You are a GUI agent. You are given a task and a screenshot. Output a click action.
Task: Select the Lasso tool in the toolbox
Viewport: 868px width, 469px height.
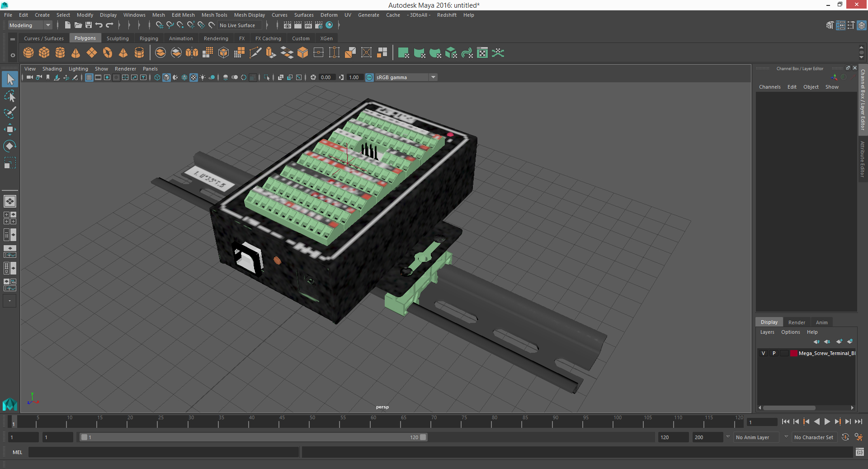[9, 96]
